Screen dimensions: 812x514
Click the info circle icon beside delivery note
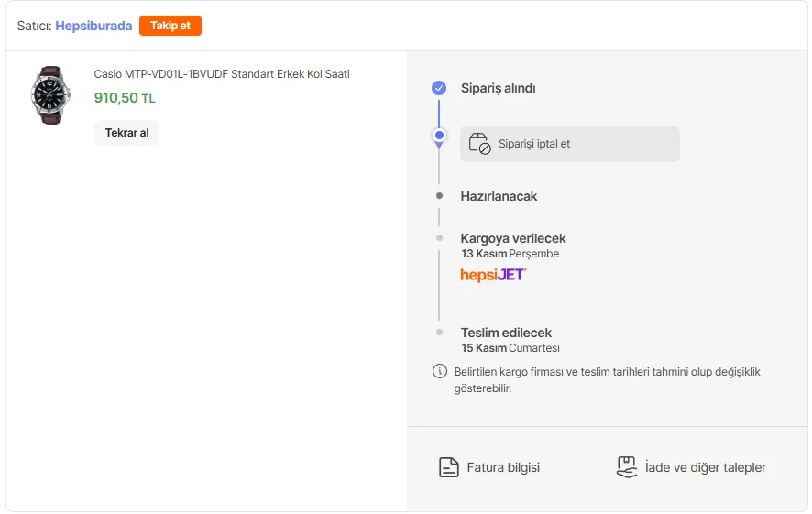point(439,372)
